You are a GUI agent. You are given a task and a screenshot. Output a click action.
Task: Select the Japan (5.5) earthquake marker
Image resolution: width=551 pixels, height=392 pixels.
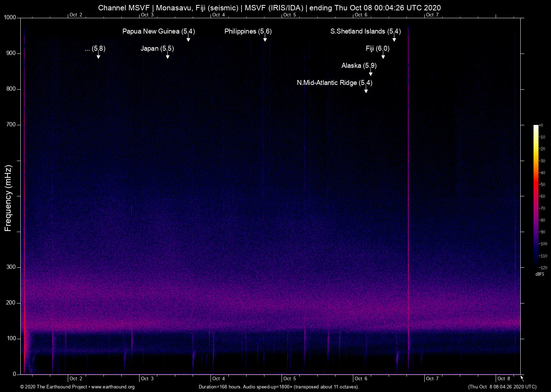point(157,49)
